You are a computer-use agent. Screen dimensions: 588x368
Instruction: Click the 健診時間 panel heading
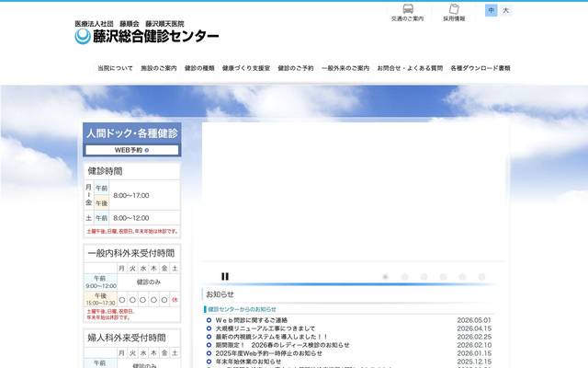tap(105, 171)
